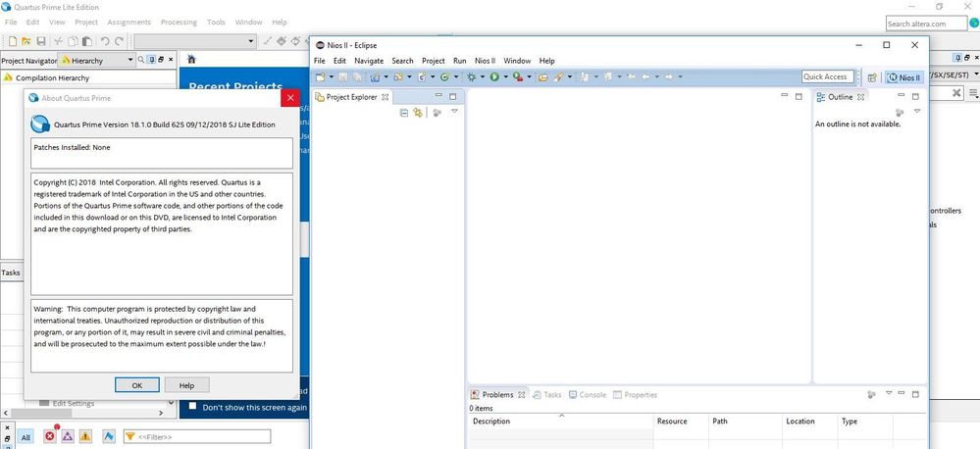Screen dimensions: 980x449
Task: Open the Assignments menu in Quartus
Action: (129, 22)
